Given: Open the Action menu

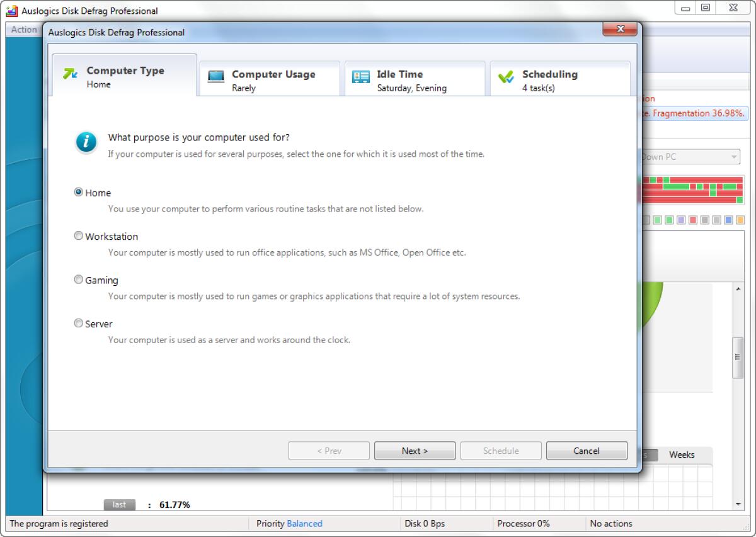Looking at the screenshot, I should click(x=23, y=29).
